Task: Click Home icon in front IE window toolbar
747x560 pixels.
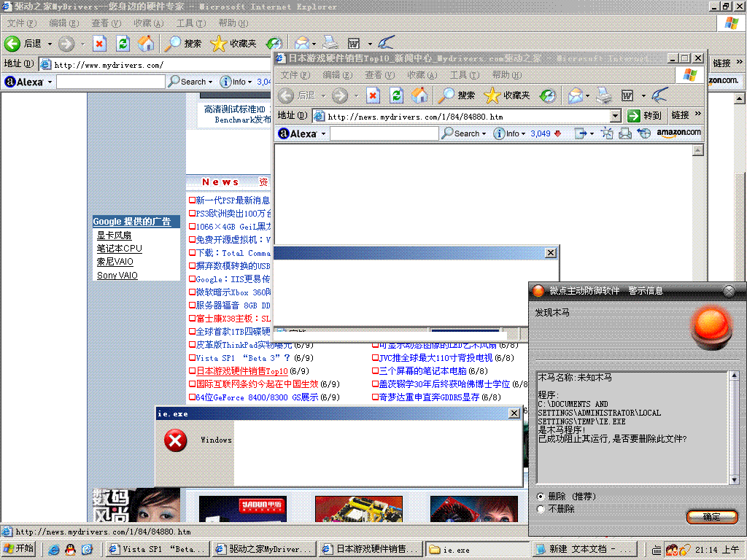Action: pos(419,96)
